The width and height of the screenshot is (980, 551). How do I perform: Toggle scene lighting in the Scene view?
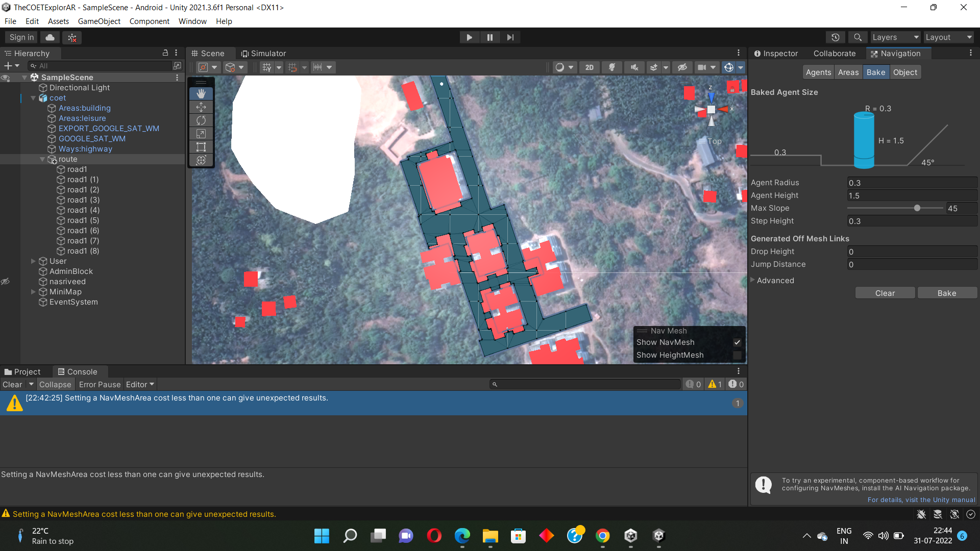[x=612, y=67]
